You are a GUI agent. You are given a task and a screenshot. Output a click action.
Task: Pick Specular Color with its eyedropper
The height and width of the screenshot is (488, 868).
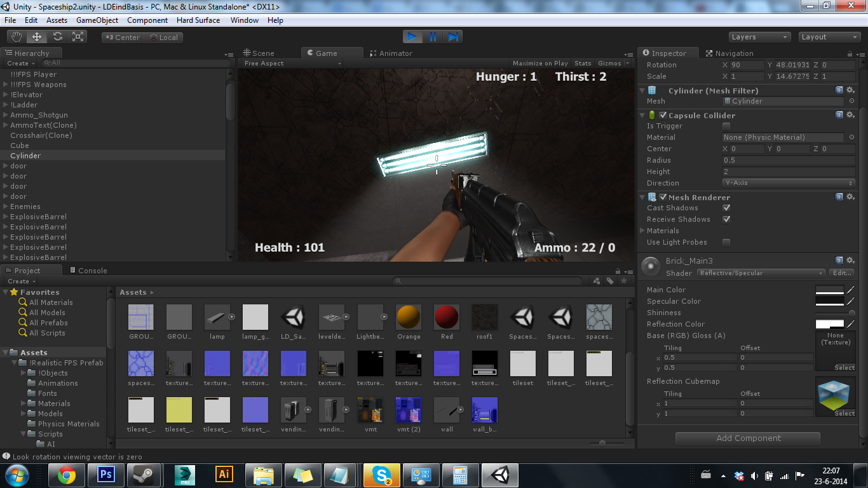[x=851, y=301]
